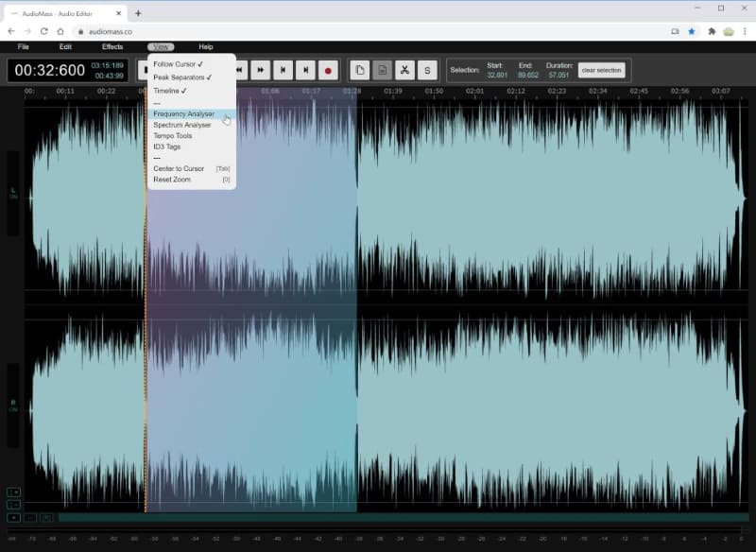Click the fast-forward button
Viewport: 756px width, 552px height.
point(261,70)
